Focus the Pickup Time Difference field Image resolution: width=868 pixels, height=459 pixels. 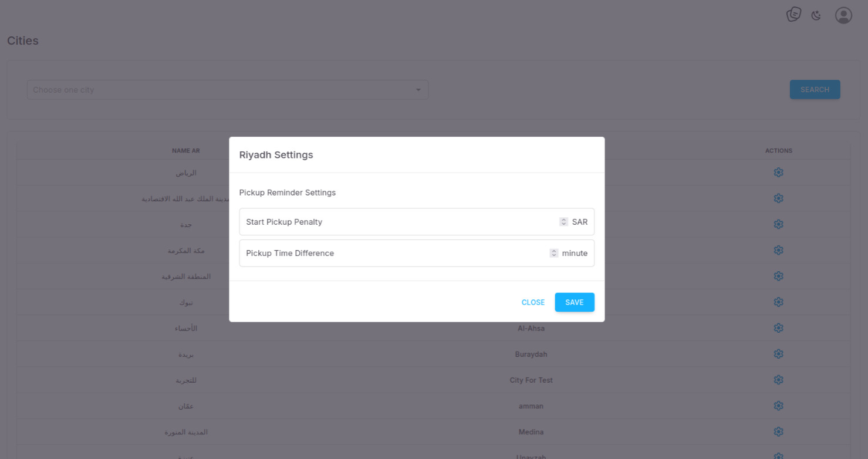pos(417,253)
